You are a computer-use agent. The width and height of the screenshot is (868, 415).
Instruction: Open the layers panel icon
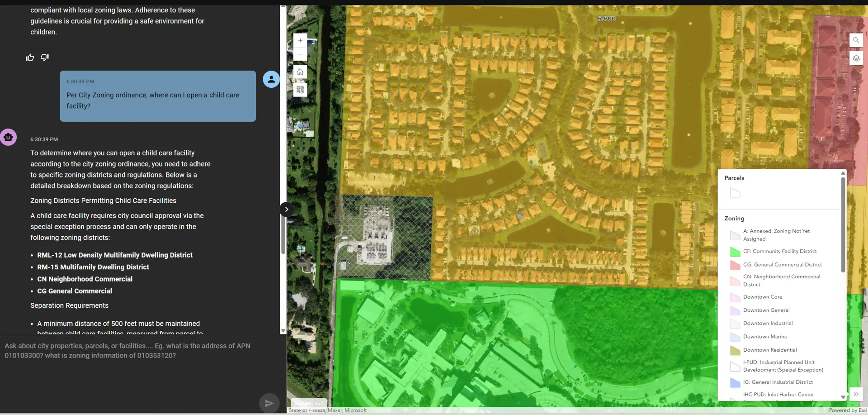tap(856, 58)
